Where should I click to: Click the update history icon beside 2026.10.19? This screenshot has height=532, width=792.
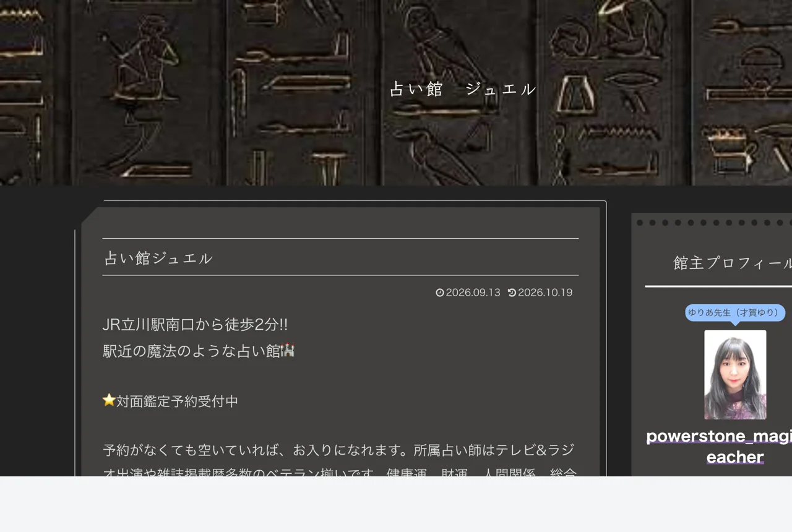click(x=512, y=293)
